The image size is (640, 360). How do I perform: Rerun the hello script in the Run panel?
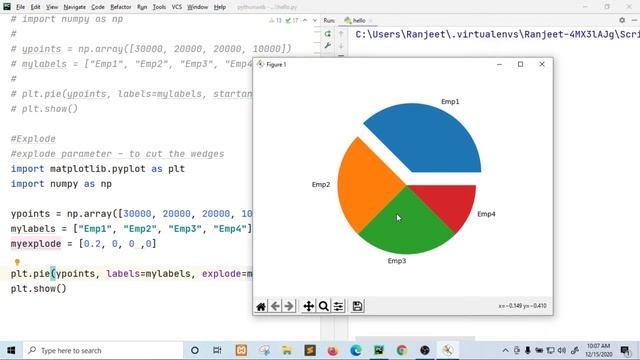tap(328, 34)
